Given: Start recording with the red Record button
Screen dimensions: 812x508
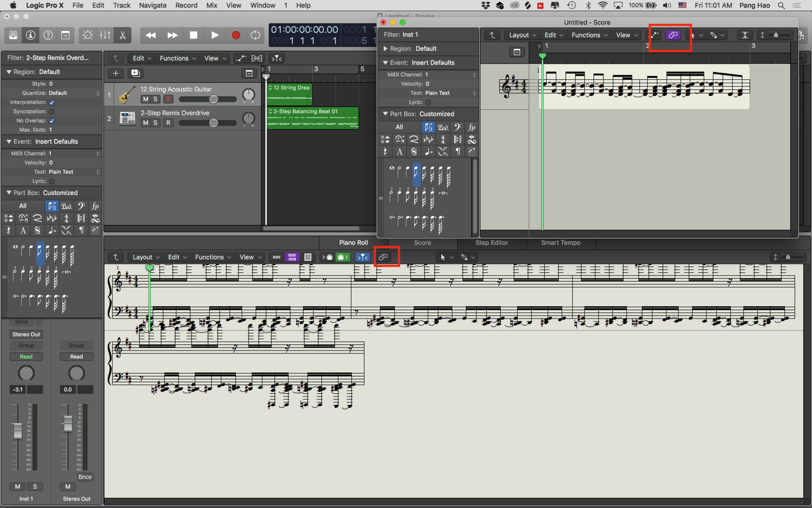Looking at the screenshot, I should [x=236, y=35].
